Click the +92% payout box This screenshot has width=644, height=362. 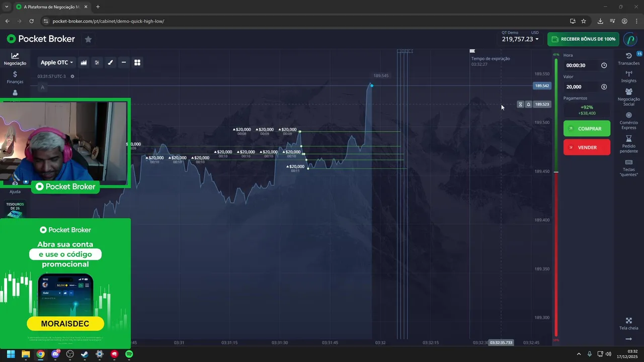click(x=587, y=110)
